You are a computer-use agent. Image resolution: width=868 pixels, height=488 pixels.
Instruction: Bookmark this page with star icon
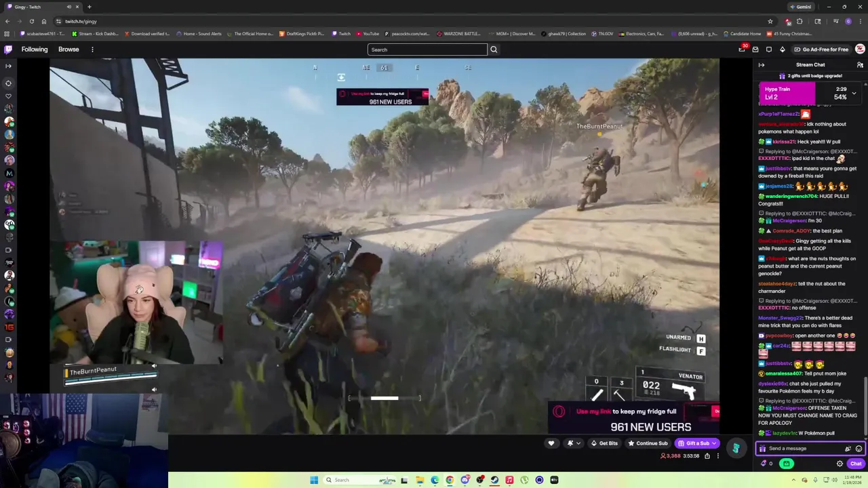click(x=770, y=21)
